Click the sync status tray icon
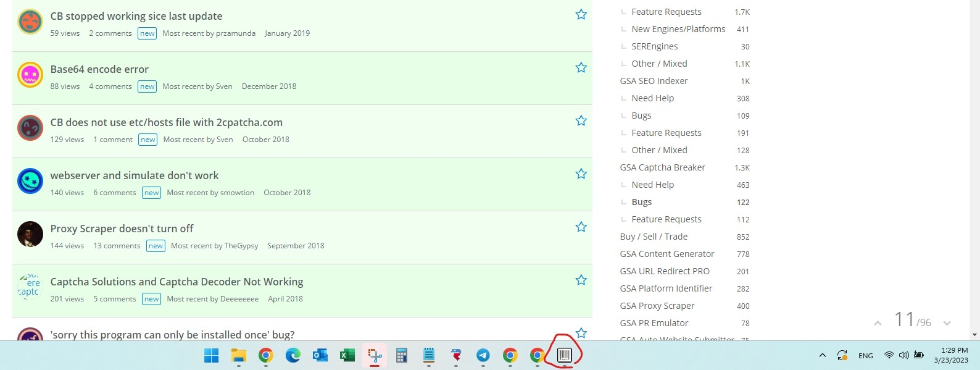 pos(842,355)
